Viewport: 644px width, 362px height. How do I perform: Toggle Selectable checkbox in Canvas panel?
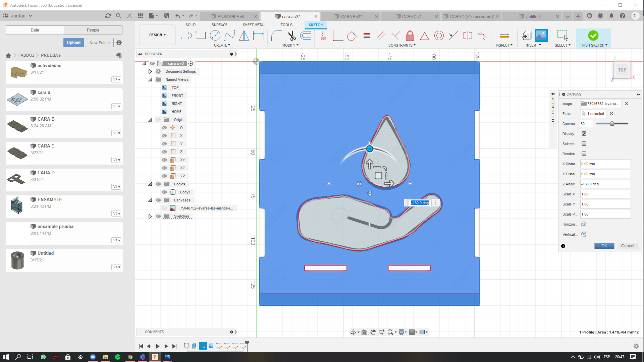(584, 144)
